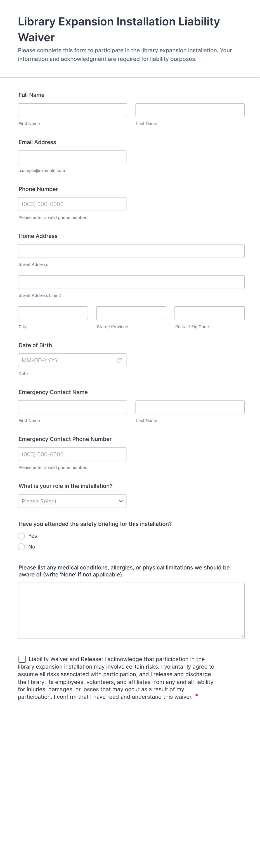Click the Emergency Contact Phone Number field
Screen dimensions: 260x868
[72, 454]
